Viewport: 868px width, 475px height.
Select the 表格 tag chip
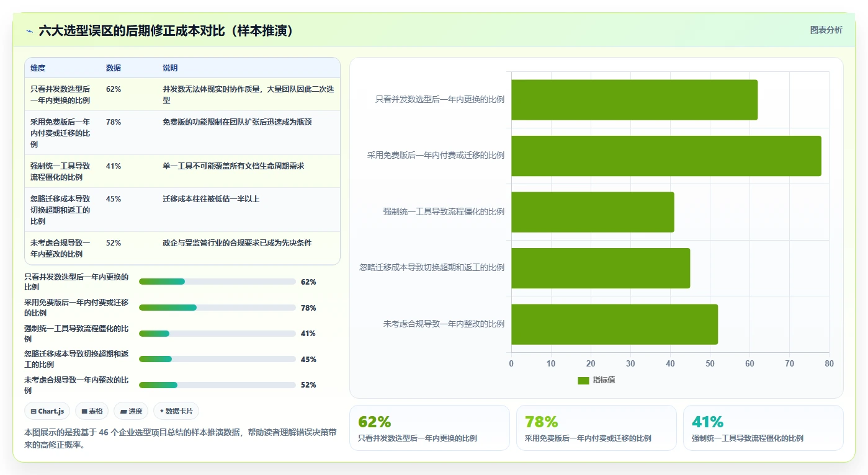pyautogui.click(x=92, y=411)
